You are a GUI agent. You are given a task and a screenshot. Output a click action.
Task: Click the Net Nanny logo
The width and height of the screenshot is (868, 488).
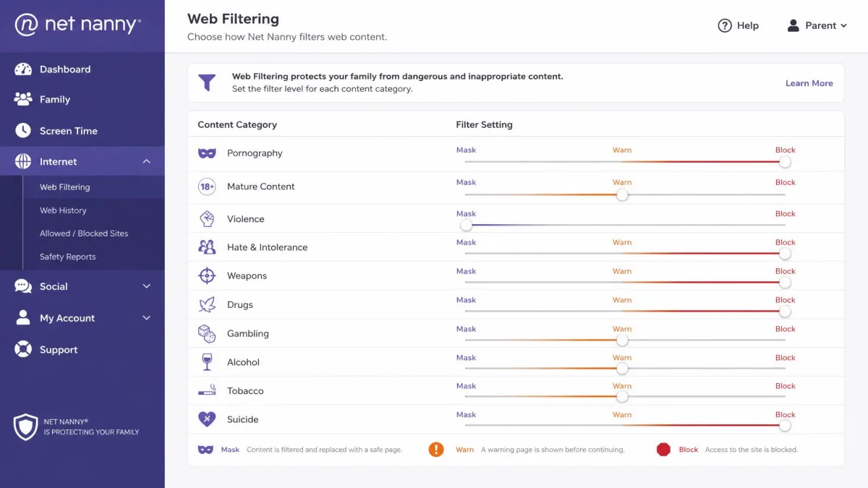pyautogui.click(x=78, y=25)
